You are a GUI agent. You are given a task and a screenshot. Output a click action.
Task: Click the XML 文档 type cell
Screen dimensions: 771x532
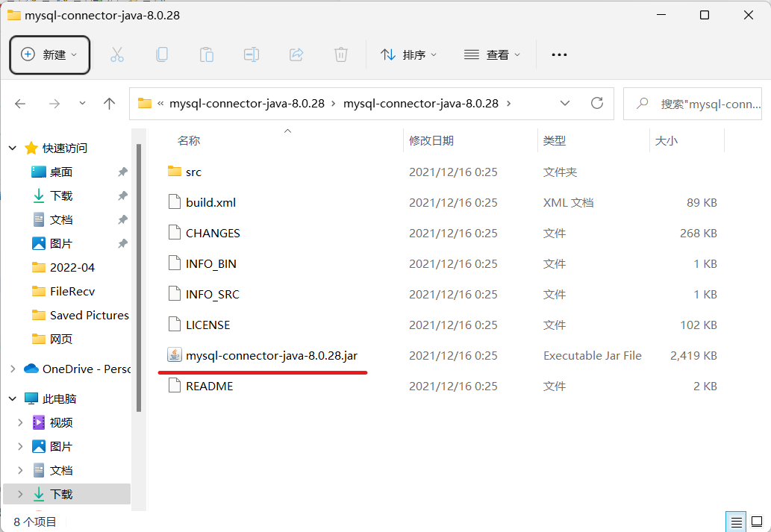pyautogui.click(x=569, y=202)
